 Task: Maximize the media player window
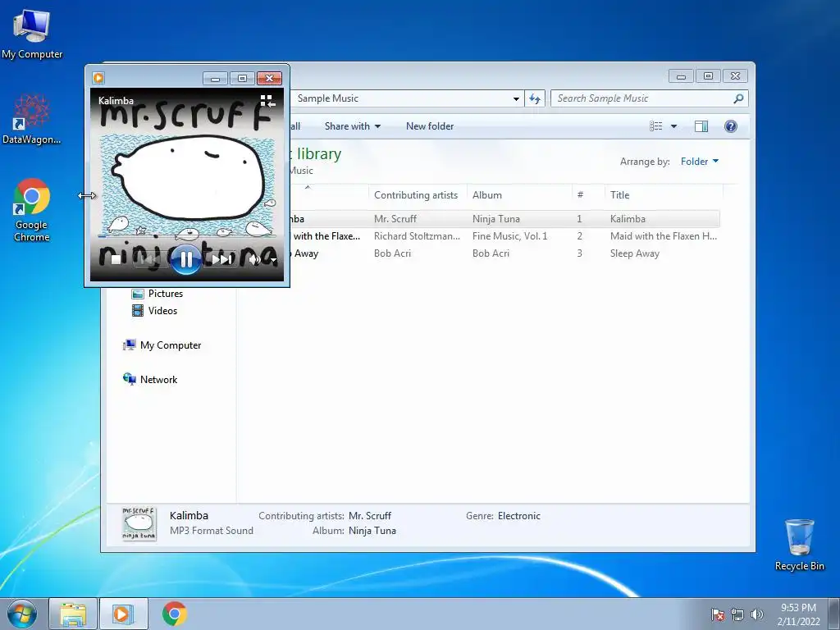[x=242, y=78]
